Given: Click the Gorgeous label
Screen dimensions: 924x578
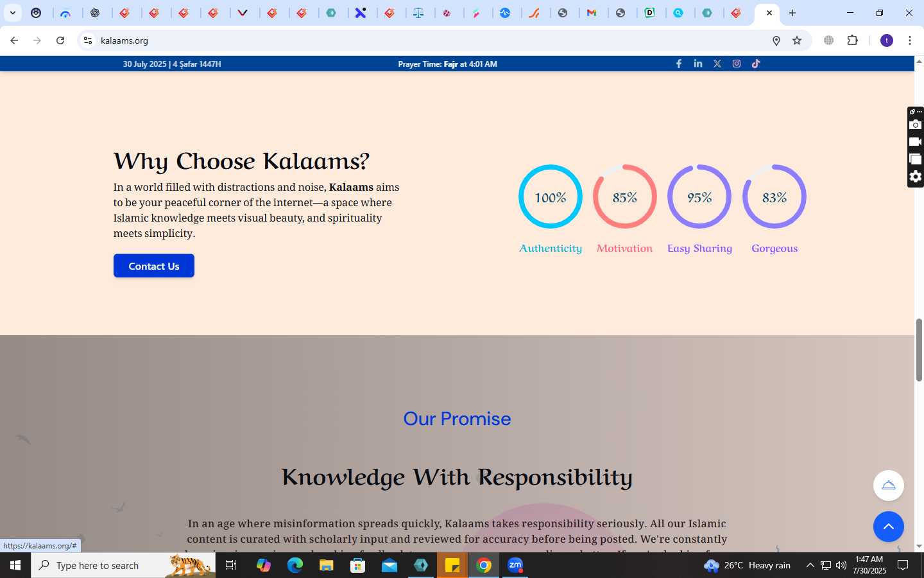Looking at the screenshot, I should [774, 249].
